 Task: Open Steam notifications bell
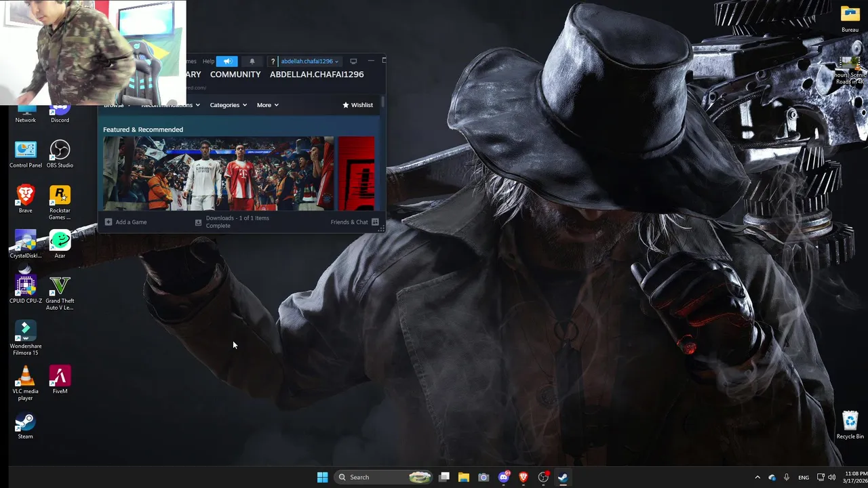tap(252, 61)
